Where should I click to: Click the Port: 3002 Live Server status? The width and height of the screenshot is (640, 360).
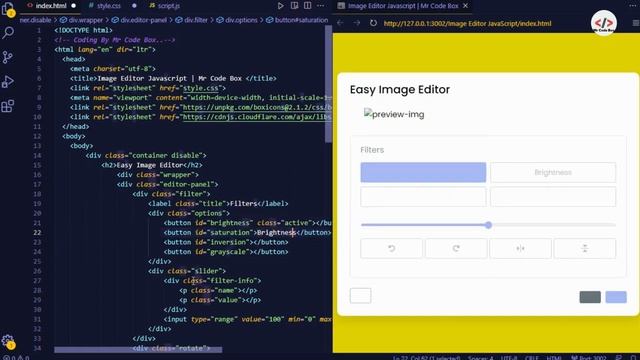coord(589,358)
